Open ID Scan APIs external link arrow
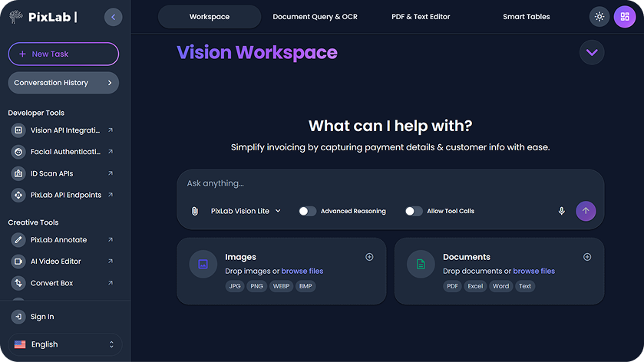Screen dimensions: 644x362 111,173
